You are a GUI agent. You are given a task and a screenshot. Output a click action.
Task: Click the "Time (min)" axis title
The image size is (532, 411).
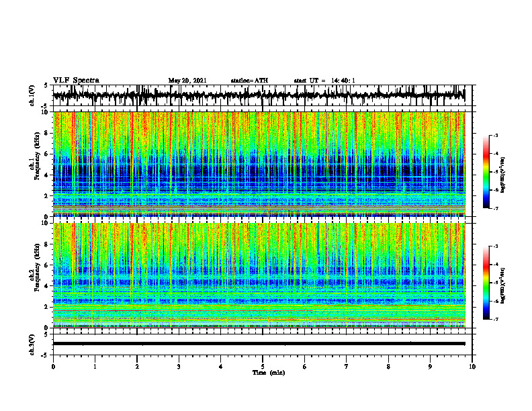(x=269, y=373)
